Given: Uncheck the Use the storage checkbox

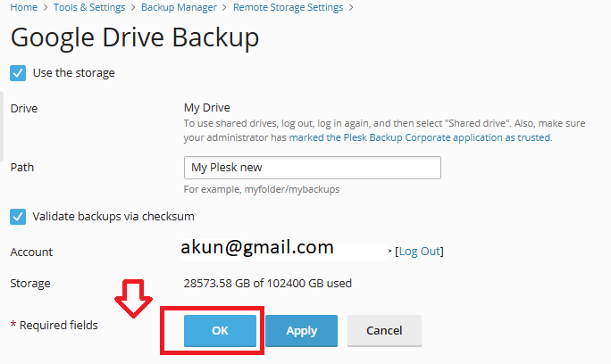Looking at the screenshot, I should pos(18,72).
